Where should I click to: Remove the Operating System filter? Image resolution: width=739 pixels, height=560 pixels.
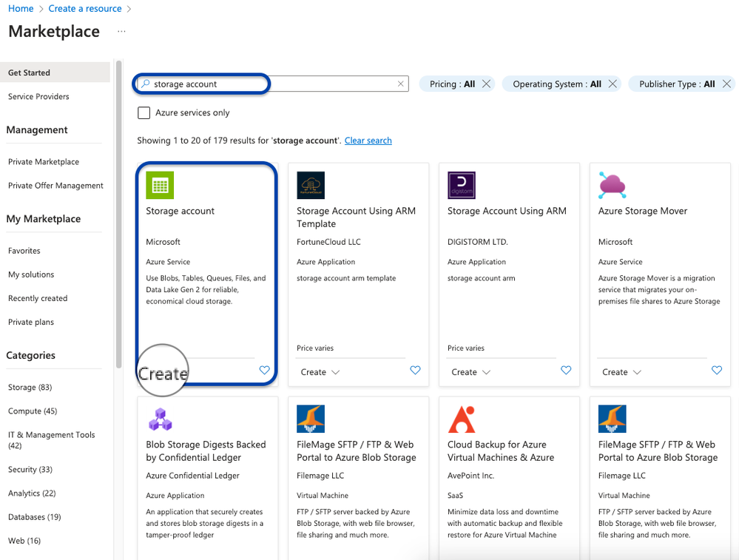(613, 84)
